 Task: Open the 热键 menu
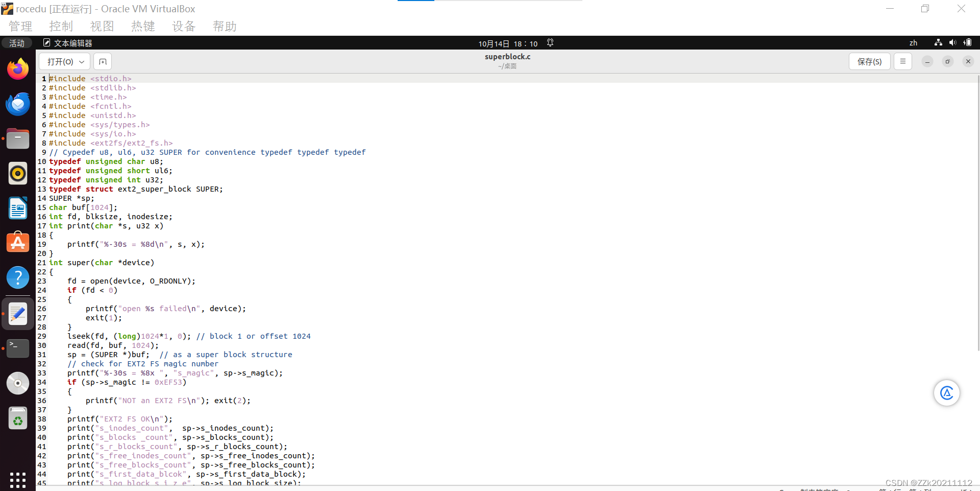[x=143, y=26]
